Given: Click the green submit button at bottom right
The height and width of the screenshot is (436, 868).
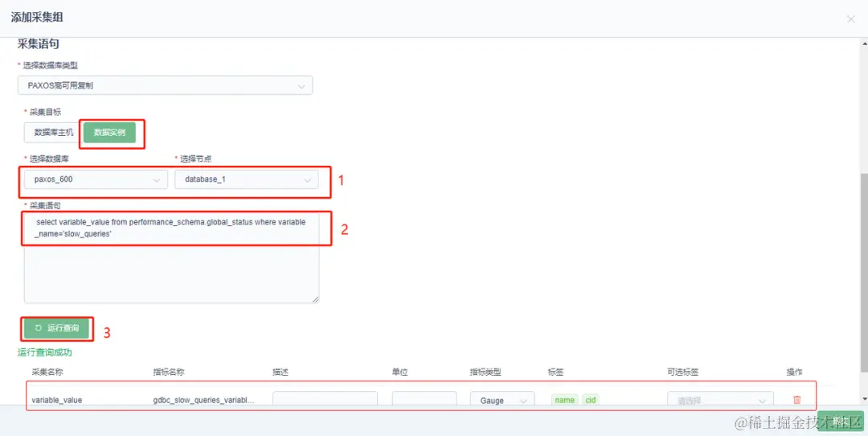Looking at the screenshot, I should 841,421.
